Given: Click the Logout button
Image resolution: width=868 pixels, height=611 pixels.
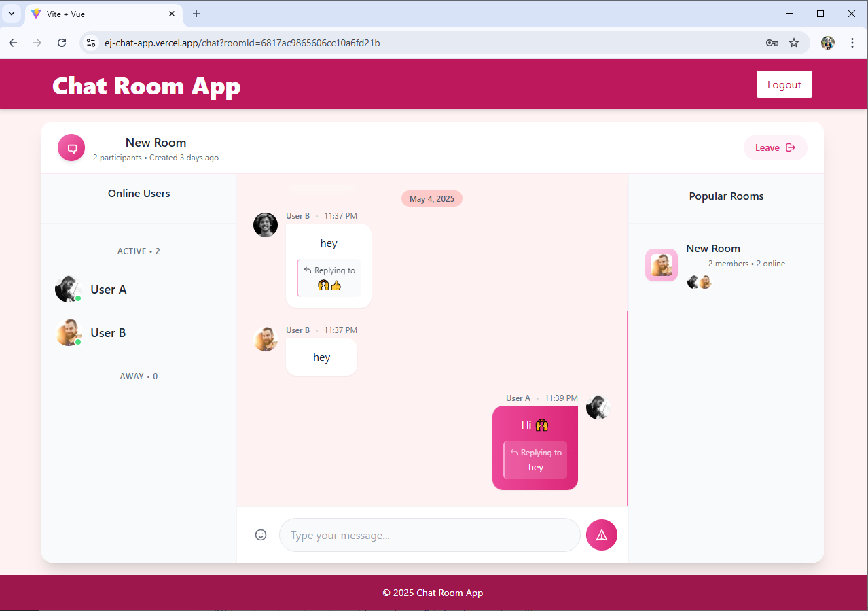Looking at the screenshot, I should [x=784, y=84].
